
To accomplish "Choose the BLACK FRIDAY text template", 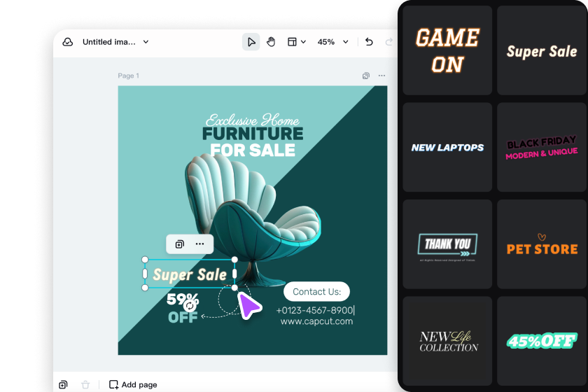I will pyautogui.click(x=542, y=148).
